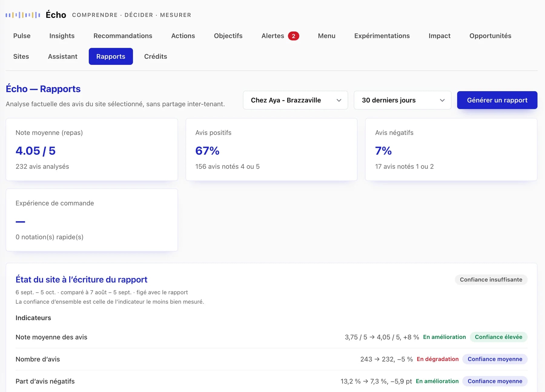The image size is (545, 392).
Task: Click 'En dégradation' status in Nombre d'avis row
Action: (x=438, y=359)
